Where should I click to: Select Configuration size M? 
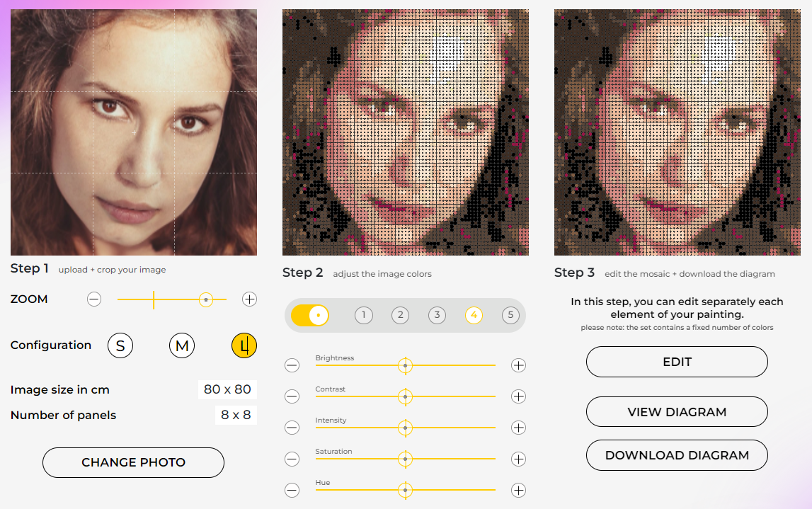coord(182,345)
